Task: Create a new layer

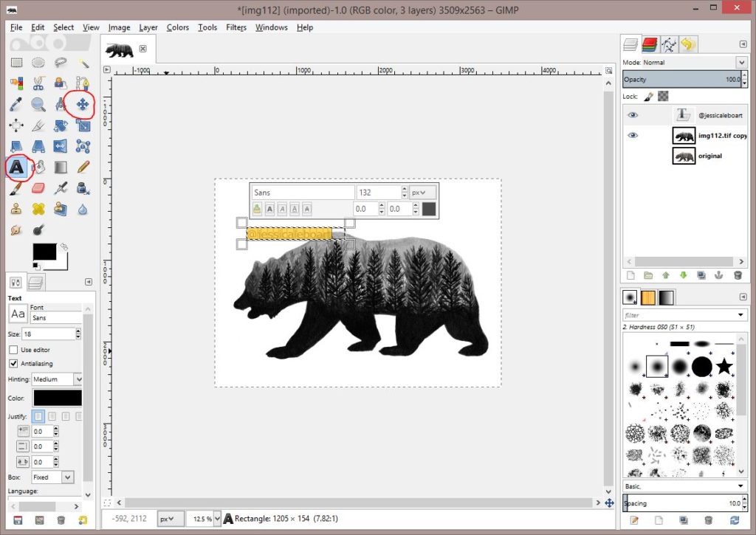Action: pos(630,275)
